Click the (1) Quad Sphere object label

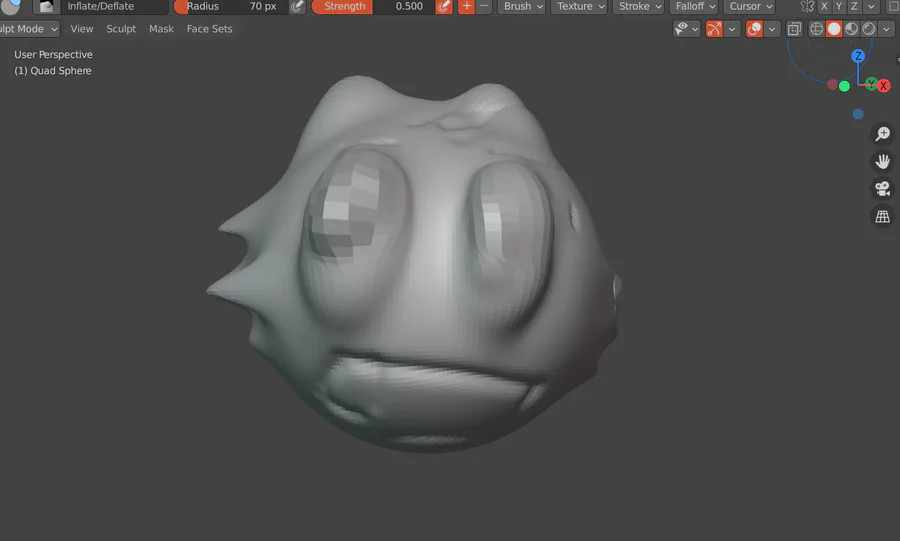tap(53, 71)
